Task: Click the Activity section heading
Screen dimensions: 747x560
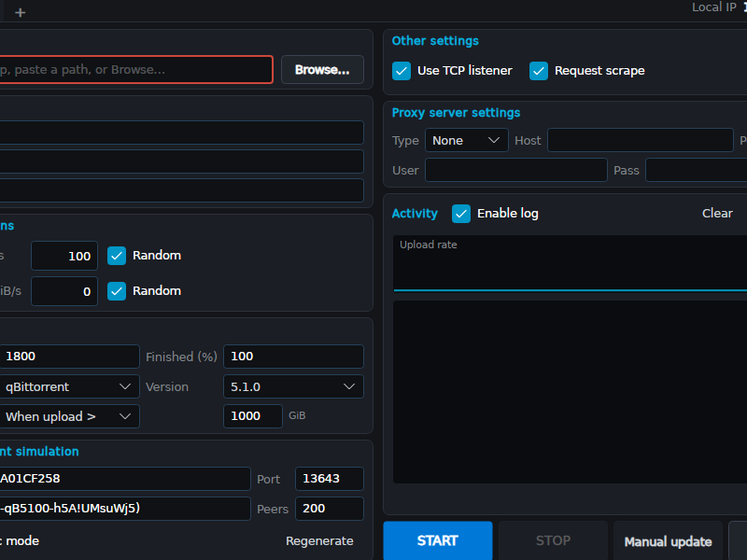Action: pyautogui.click(x=415, y=214)
